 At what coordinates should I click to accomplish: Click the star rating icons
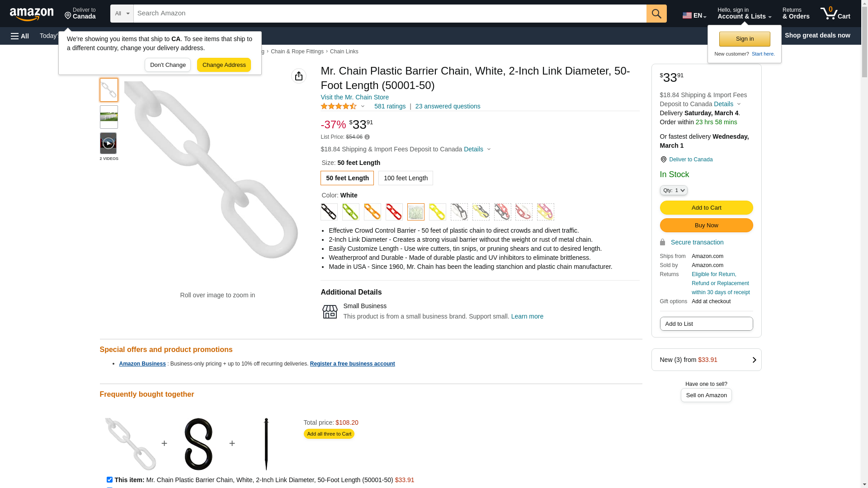point(339,106)
